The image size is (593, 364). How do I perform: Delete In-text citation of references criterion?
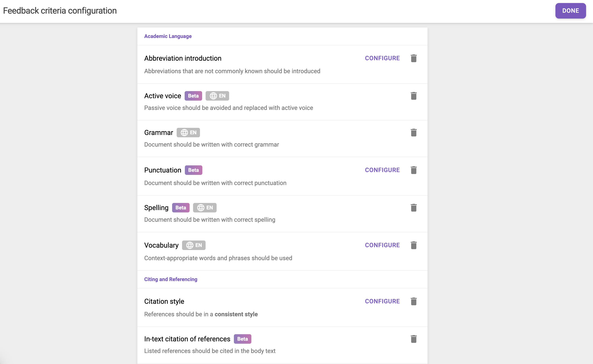[x=414, y=339]
